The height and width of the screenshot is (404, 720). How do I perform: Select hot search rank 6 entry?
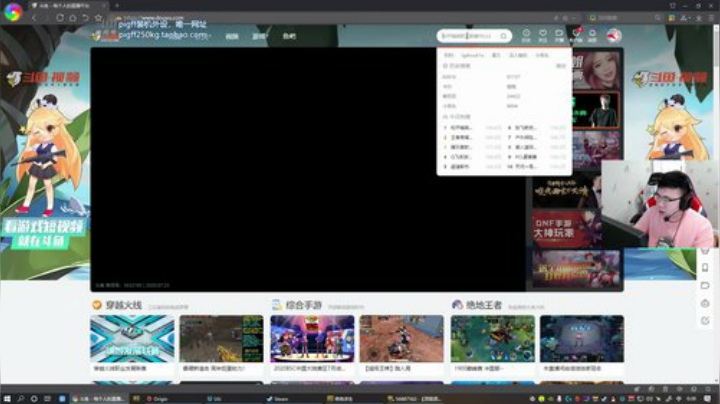pyautogui.click(x=536, y=128)
